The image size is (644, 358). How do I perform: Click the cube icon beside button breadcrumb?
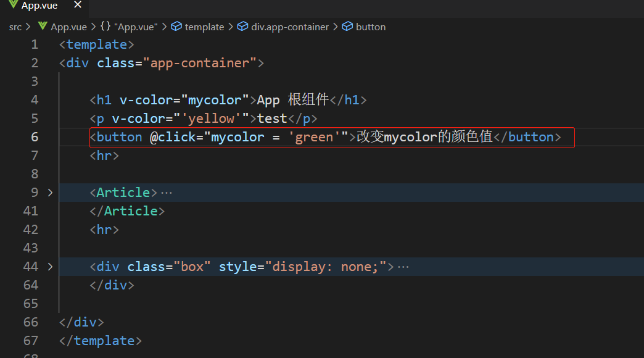tap(347, 27)
